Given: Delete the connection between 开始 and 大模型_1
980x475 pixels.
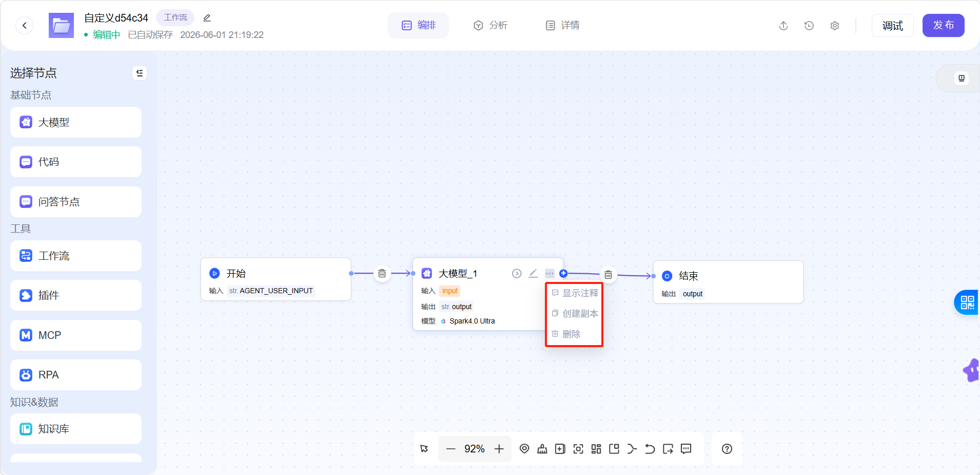Looking at the screenshot, I should tap(382, 274).
